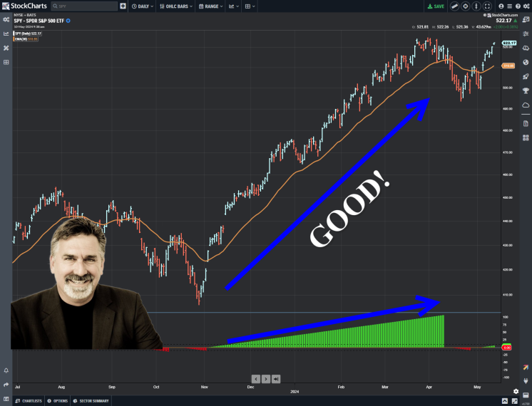Open the alerts bell icon
The height and width of the screenshot is (406, 532).
pos(6,370)
